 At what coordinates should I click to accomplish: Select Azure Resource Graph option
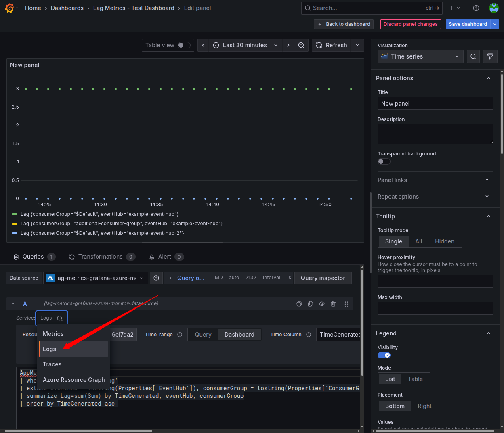click(x=73, y=380)
